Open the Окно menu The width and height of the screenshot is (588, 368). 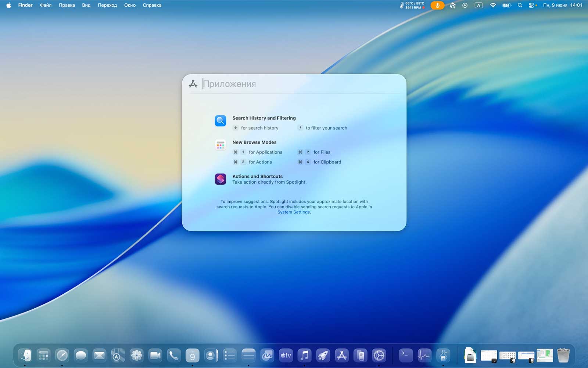point(130,5)
